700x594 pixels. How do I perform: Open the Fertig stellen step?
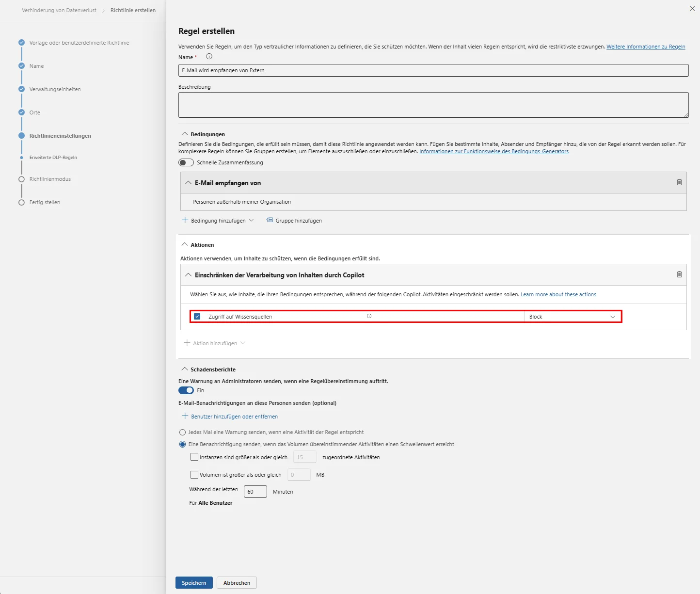pyautogui.click(x=45, y=202)
